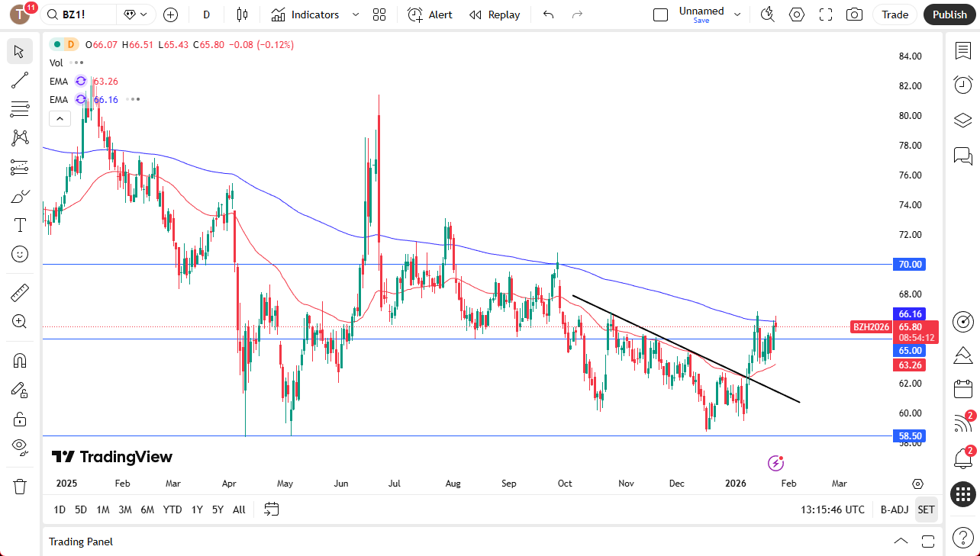Enter fullscreen mode
This screenshot has width=980, height=556.
pyautogui.click(x=826, y=14)
